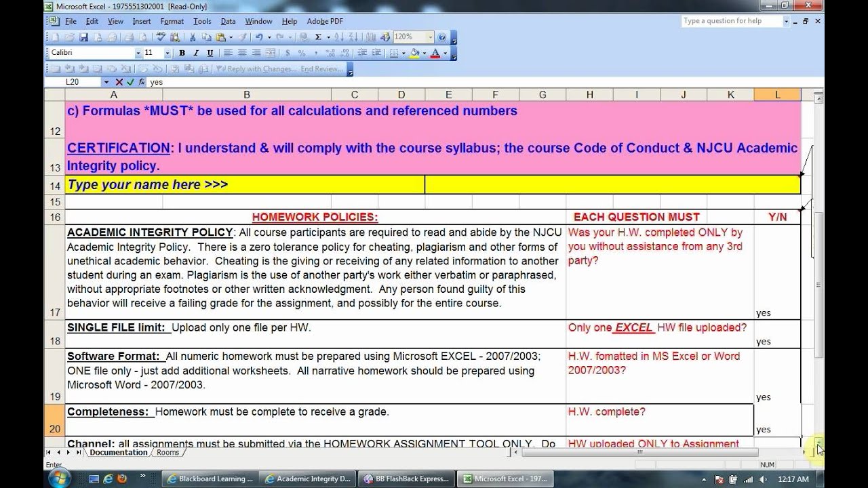Run the Spelling check icon
Viewport: 868px width, 488px height.
click(161, 37)
